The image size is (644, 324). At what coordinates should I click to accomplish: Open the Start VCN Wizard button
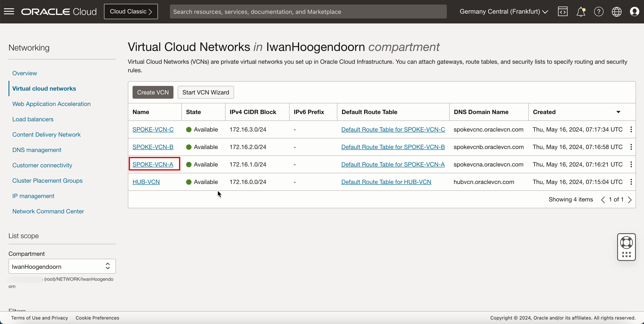[206, 92]
